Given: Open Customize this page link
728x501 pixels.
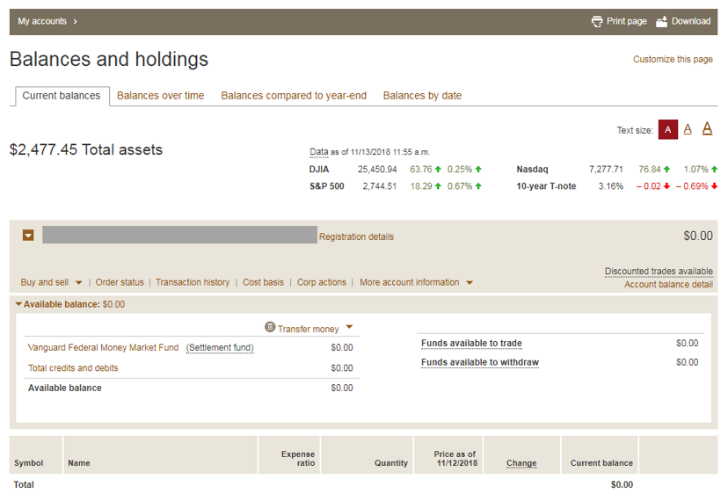Looking at the screenshot, I should (x=672, y=60).
